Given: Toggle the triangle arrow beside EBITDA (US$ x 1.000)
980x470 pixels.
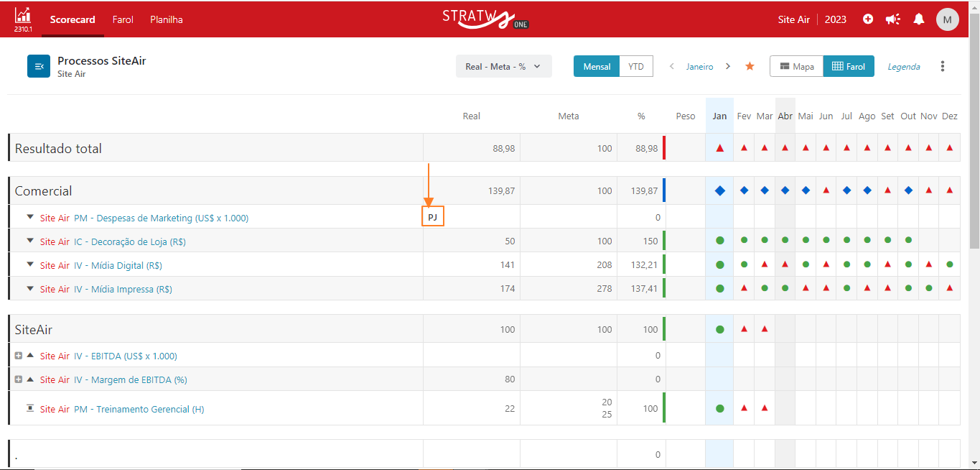Looking at the screenshot, I should point(30,355).
